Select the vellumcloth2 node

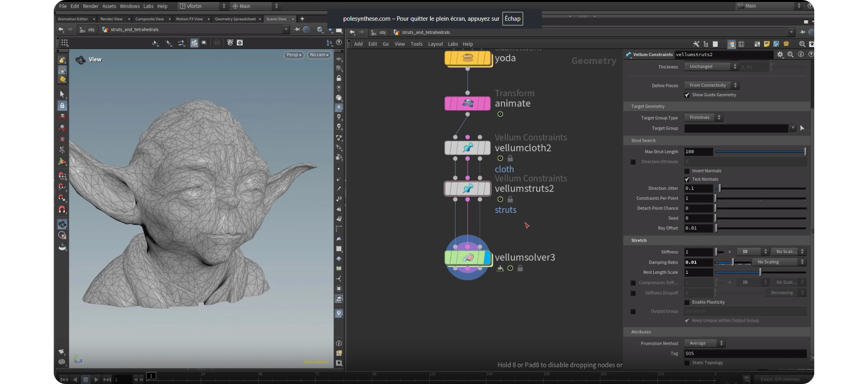click(x=467, y=148)
